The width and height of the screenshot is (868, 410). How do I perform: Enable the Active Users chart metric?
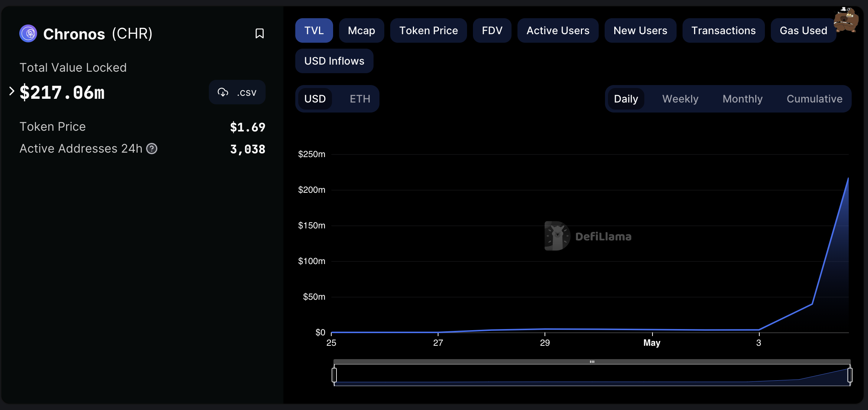(558, 30)
